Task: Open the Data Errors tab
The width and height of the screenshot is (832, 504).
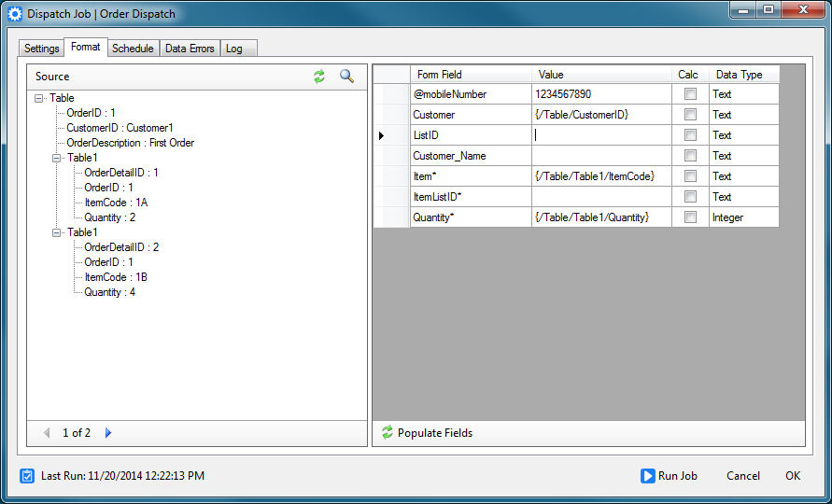Action: pos(190,49)
